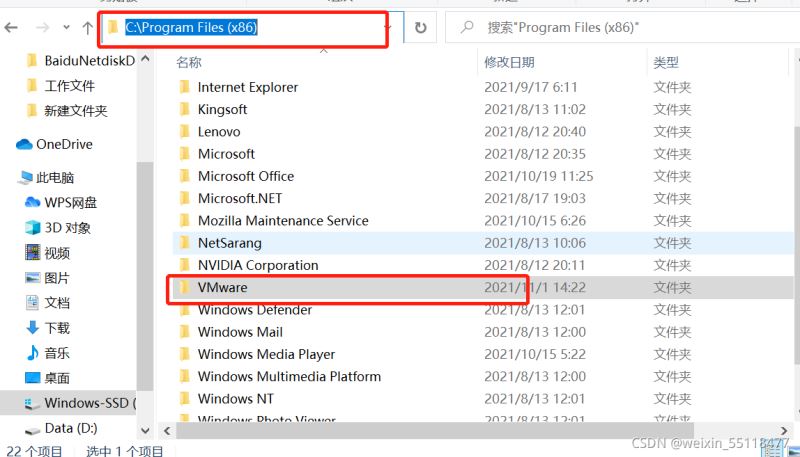Click the VMware folder name
Viewport: 800px width, 457px height.
[x=222, y=288]
